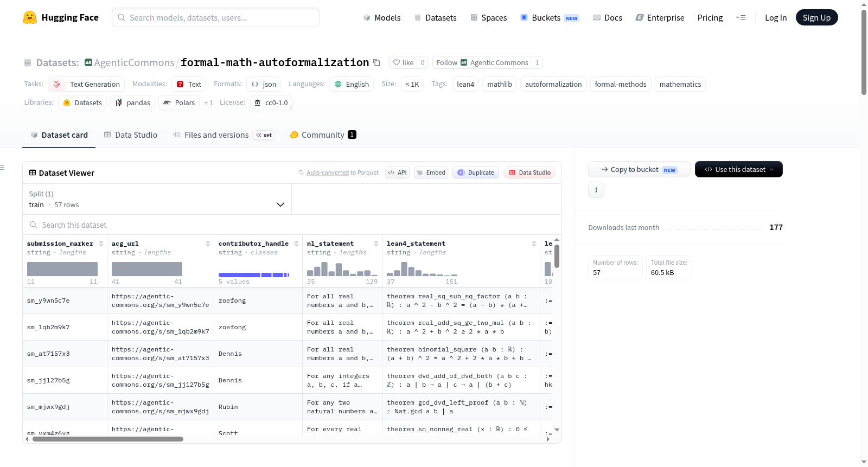Copy dataset name with the copy icon
868x467 pixels.
[x=376, y=63]
